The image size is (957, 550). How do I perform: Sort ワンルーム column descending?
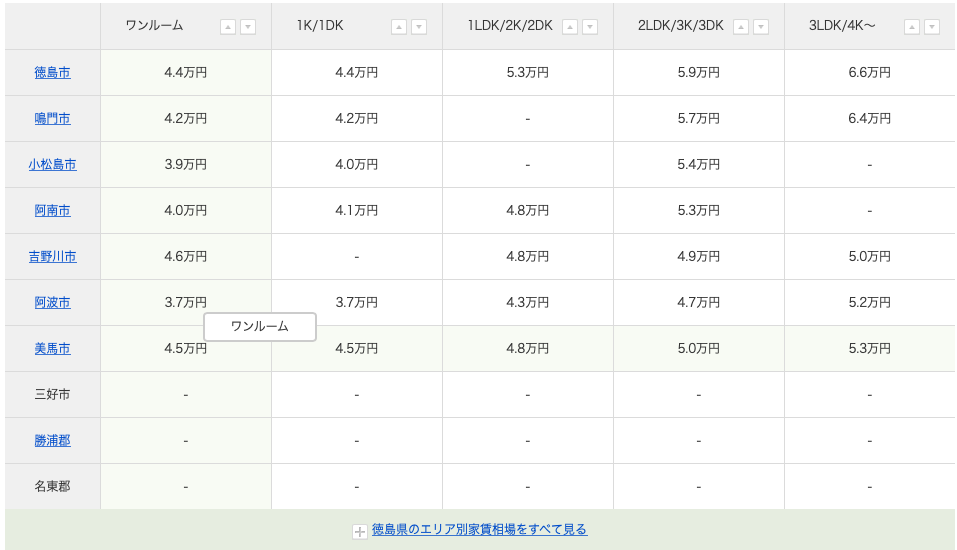[x=248, y=27]
